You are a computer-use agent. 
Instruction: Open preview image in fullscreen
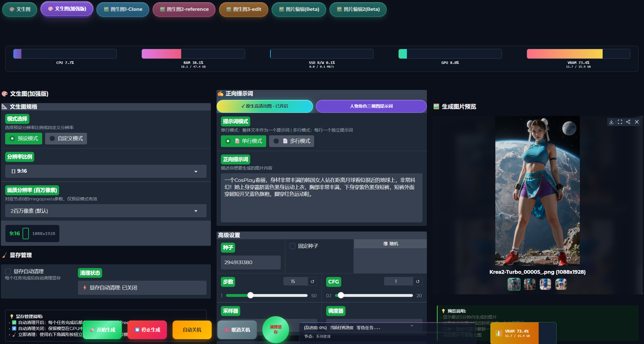point(620,122)
